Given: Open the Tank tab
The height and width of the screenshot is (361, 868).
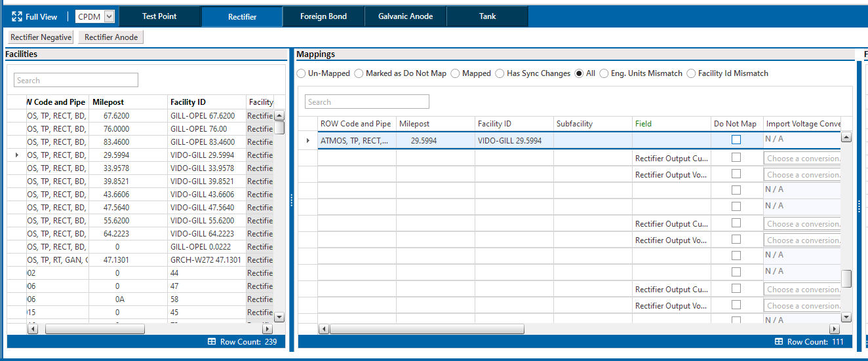Looking at the screenshot, I should pos(487,16).
